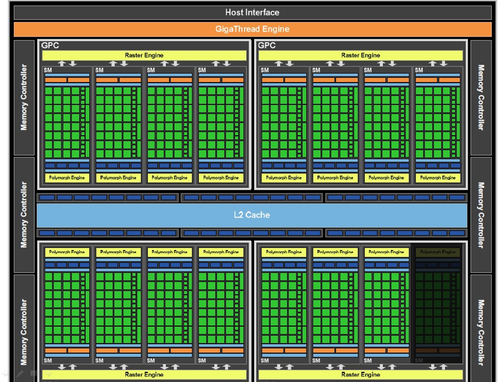This screenshot has width=500, height=382.
Task: Click the middle-right Memory Controller block
Action: (x=481, y=215)
